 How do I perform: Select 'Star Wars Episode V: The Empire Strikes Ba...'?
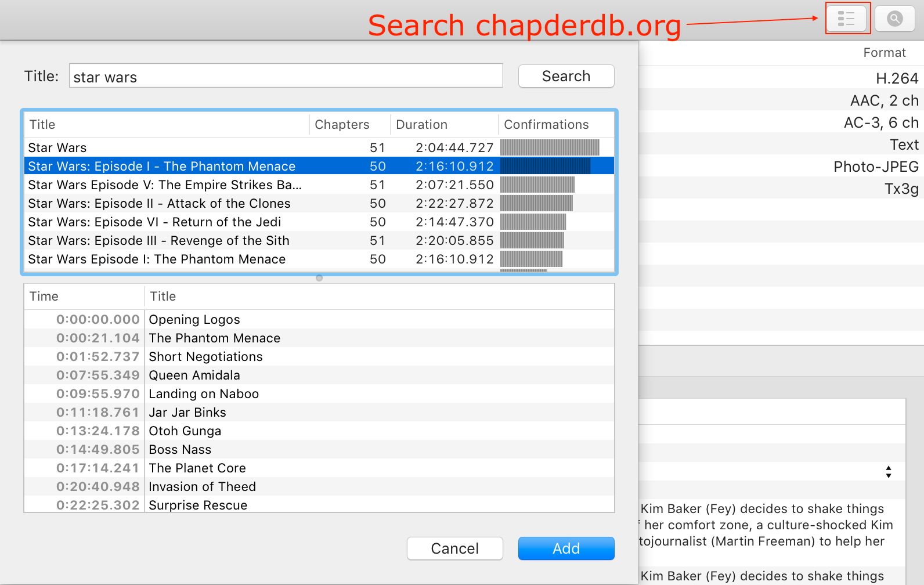pos(319,185)
